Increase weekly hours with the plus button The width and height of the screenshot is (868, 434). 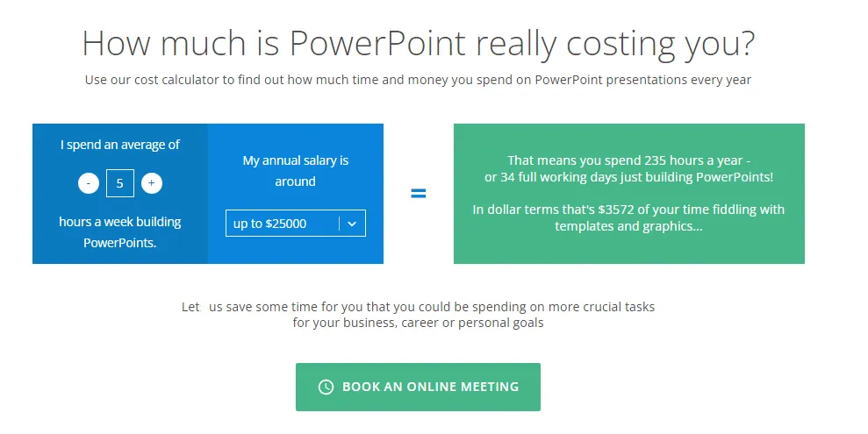(152, 183)
